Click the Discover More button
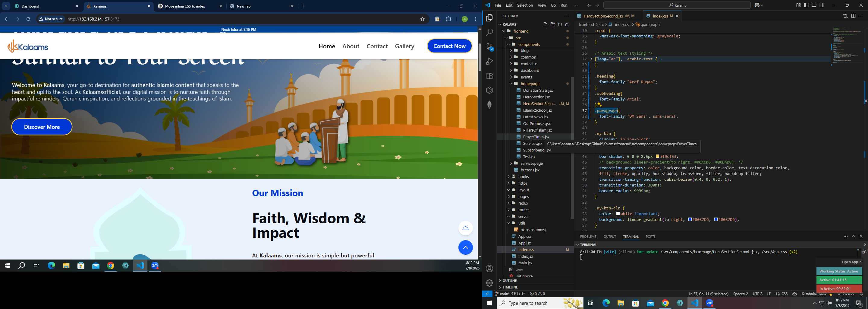Image resolution: width=868 pixels, height=309 pixels. click(42, 127)
